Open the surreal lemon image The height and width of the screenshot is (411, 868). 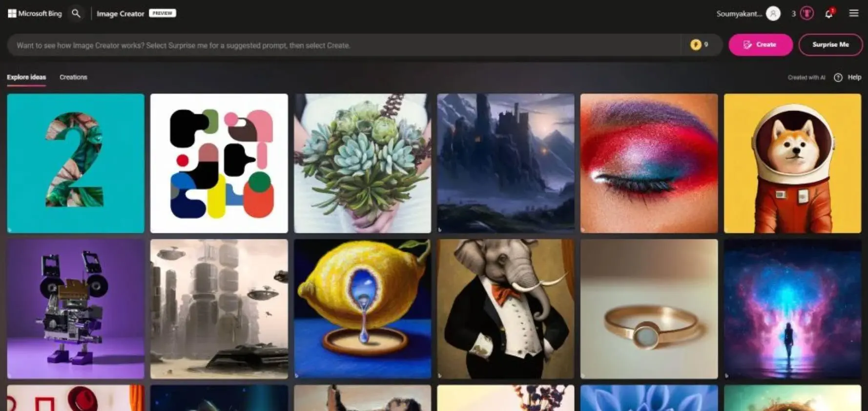[x=362, y=309]
